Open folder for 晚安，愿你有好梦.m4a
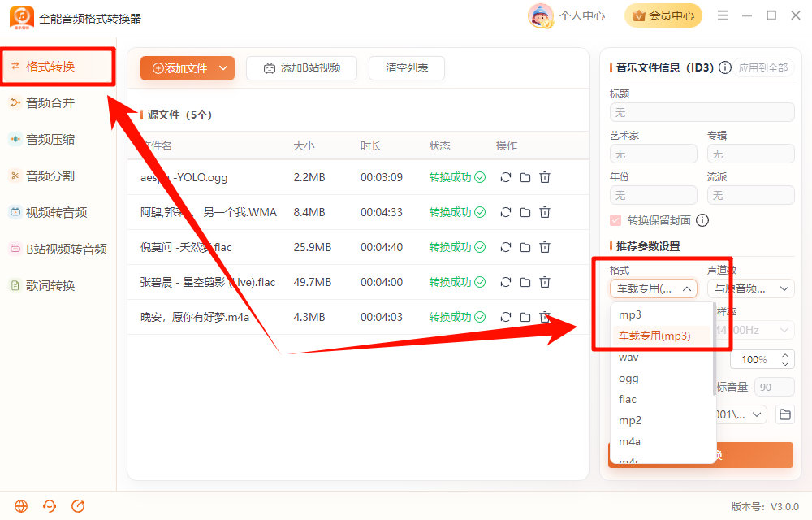This screenshot has height=520, width=812. [x=525, y=317]
